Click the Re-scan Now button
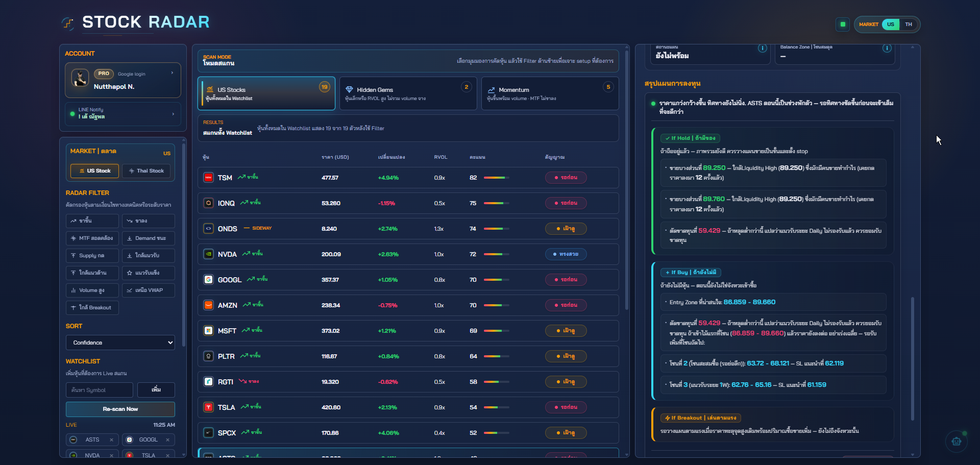Image resolution: width=980 pixels, height=465 pixels. pyautogui.click(x=120, y=409)
